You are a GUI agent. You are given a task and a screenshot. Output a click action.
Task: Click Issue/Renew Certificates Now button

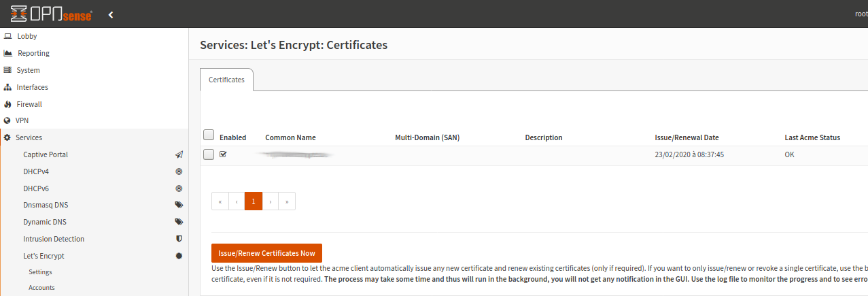click(266, 253)
